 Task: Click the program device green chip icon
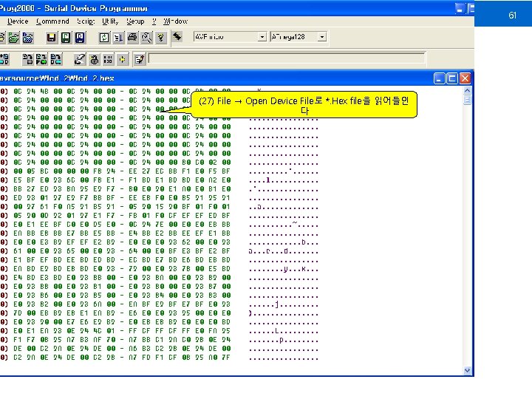[x=41, y=59]
